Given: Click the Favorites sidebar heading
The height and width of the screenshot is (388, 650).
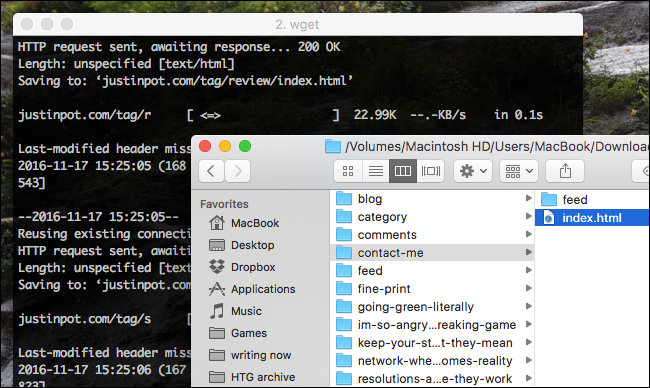Looking at the screenshot, I should [224, 204].
